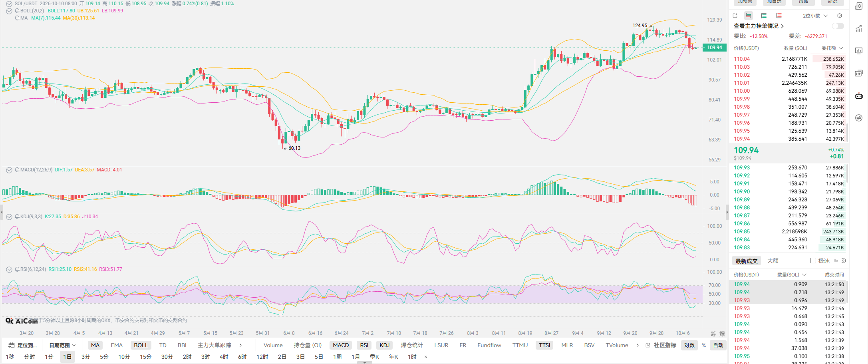Viewport: 868px width, 364px height.
Task: Check the 极速 checkbox
Action: [813, 261]
